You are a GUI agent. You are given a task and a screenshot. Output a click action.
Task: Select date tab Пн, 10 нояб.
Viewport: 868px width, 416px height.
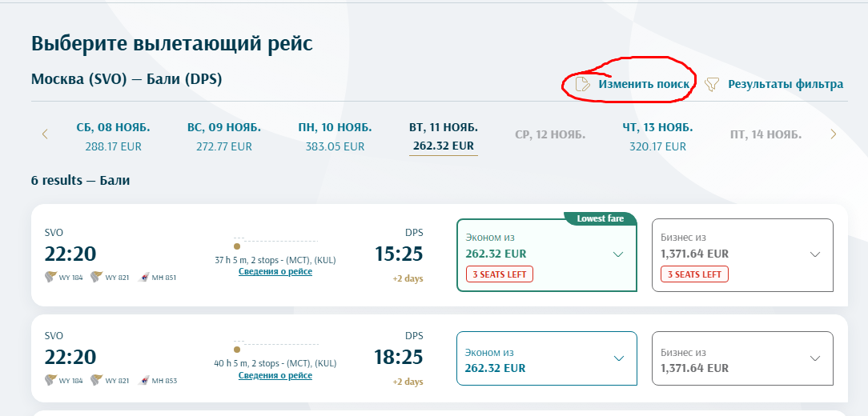tap(335, 136)
